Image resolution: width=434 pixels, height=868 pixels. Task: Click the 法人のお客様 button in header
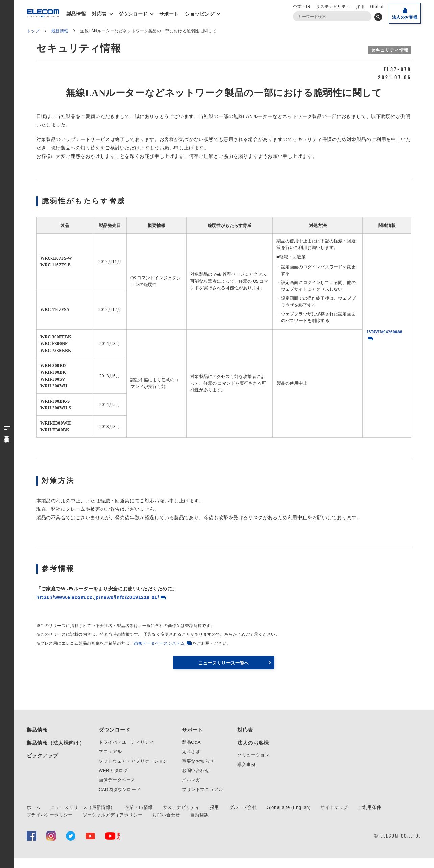(x=405, y=14)
